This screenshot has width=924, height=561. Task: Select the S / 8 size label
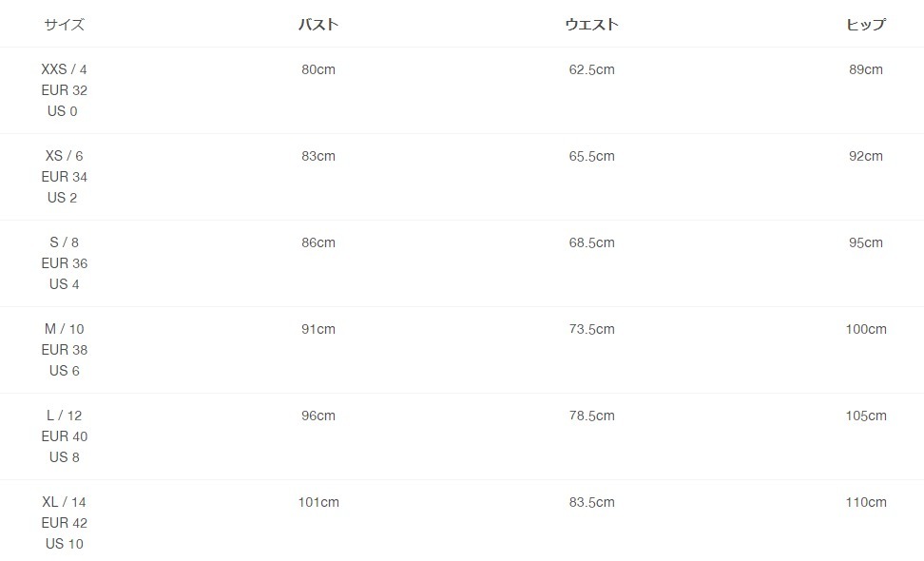pyautogui.click(x=65, y=242)
